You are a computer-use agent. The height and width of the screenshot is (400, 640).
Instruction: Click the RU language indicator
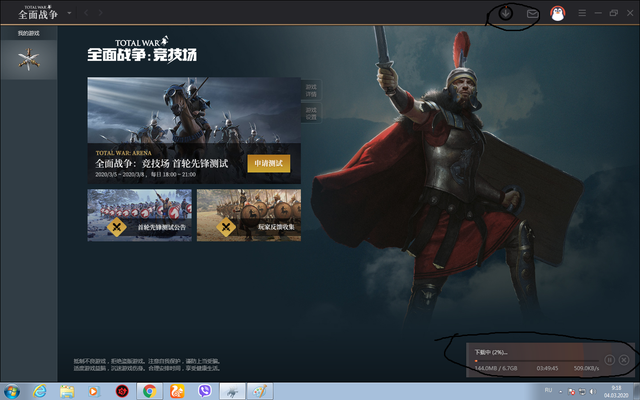(x=548, y=390)
